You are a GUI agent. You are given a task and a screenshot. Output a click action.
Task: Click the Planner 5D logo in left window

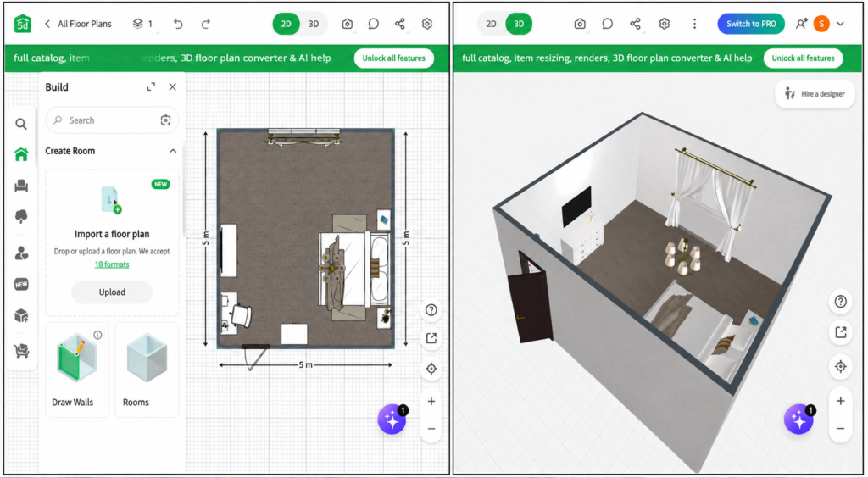[23, 24]
